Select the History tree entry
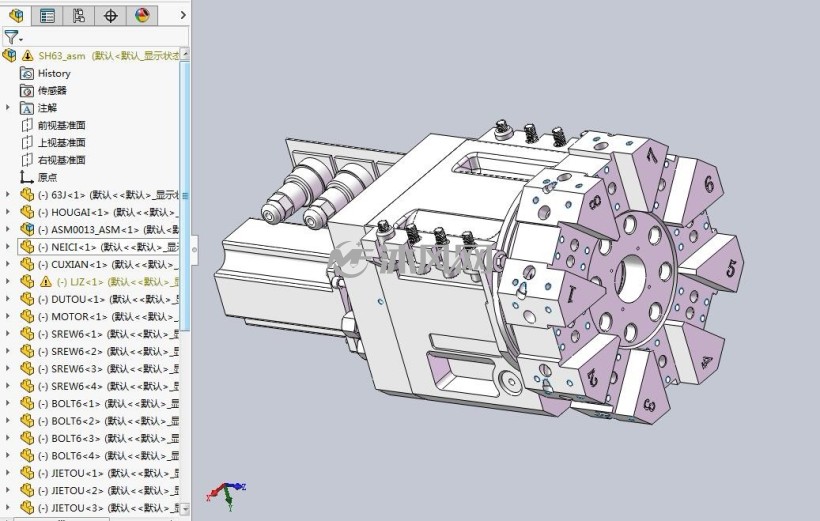This screenshot has width=820, height=521. (x=54, y=73)
